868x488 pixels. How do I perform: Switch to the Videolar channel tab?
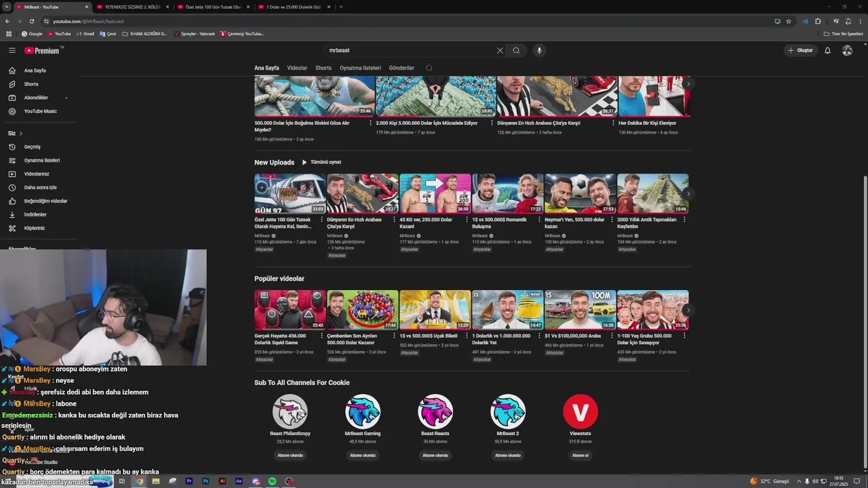[297, 68]
